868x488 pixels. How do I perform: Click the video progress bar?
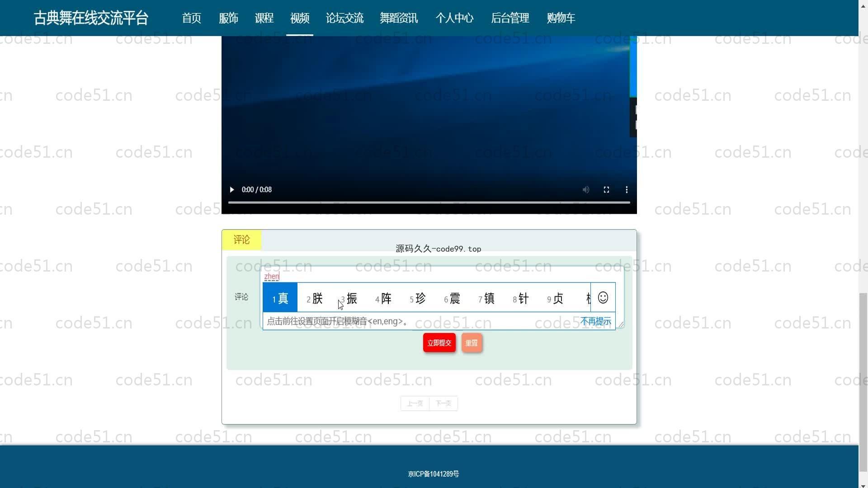(x=429, y=202)
